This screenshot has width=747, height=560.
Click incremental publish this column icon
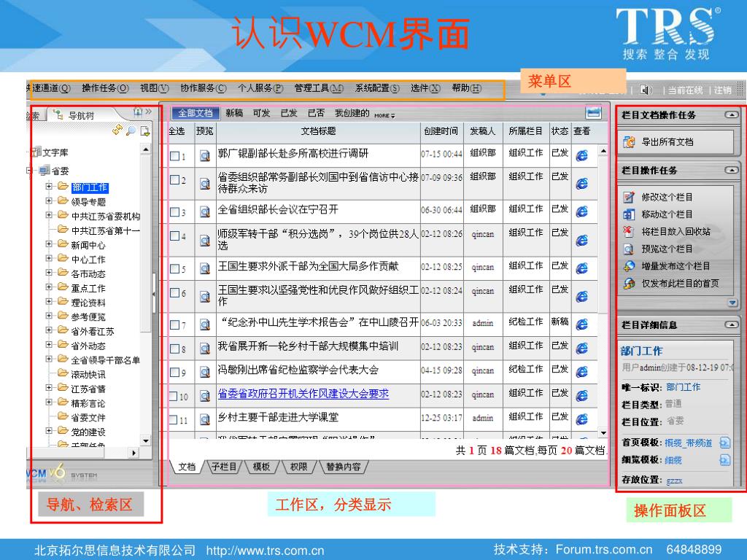click(x=629, y=266)
